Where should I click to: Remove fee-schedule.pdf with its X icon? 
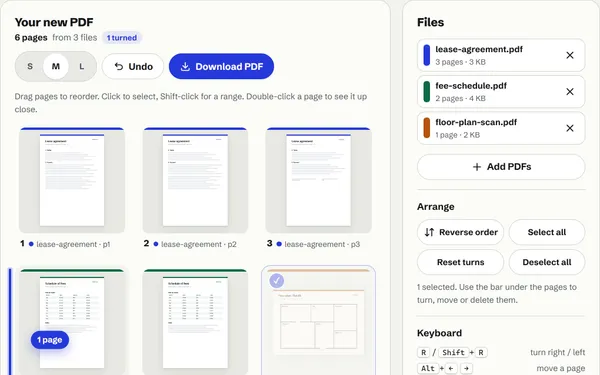[569, 92]
